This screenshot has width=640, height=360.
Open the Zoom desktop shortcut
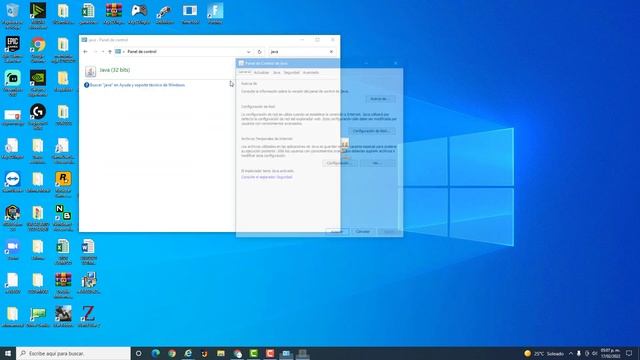[12, 250]
